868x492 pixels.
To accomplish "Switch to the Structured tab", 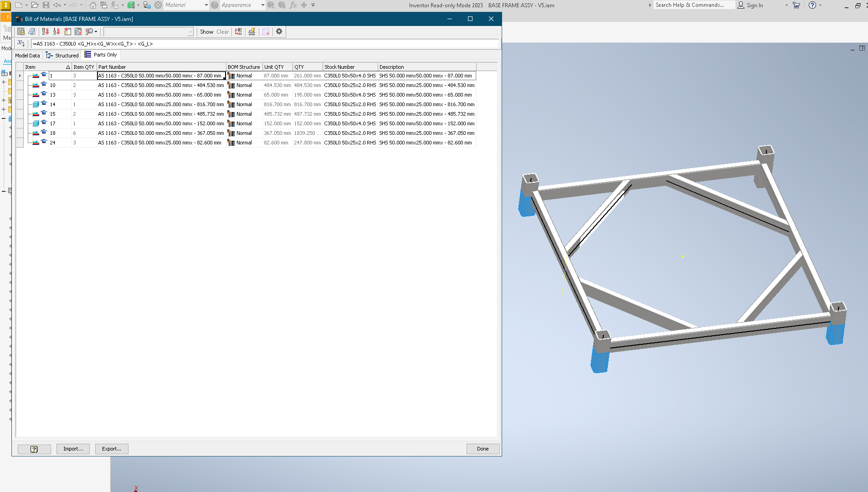I will point(62,55).
